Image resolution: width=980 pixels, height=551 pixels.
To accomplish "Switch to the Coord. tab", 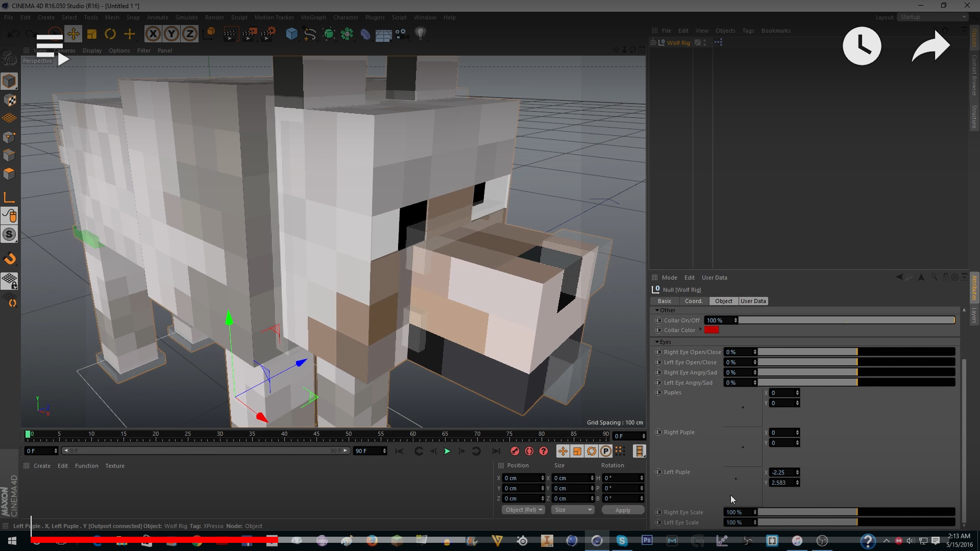I will (x=694, y=301).
